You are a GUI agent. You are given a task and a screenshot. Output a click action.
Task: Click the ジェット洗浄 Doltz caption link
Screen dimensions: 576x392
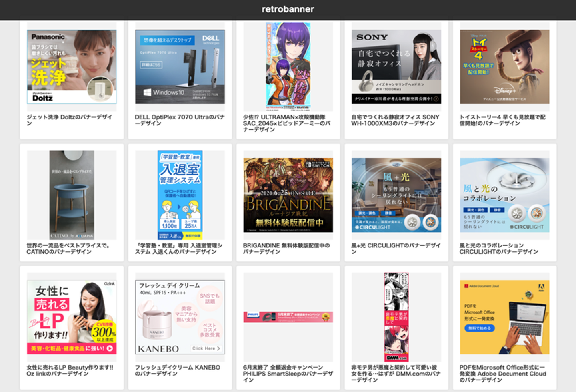(x=70, y=120)
